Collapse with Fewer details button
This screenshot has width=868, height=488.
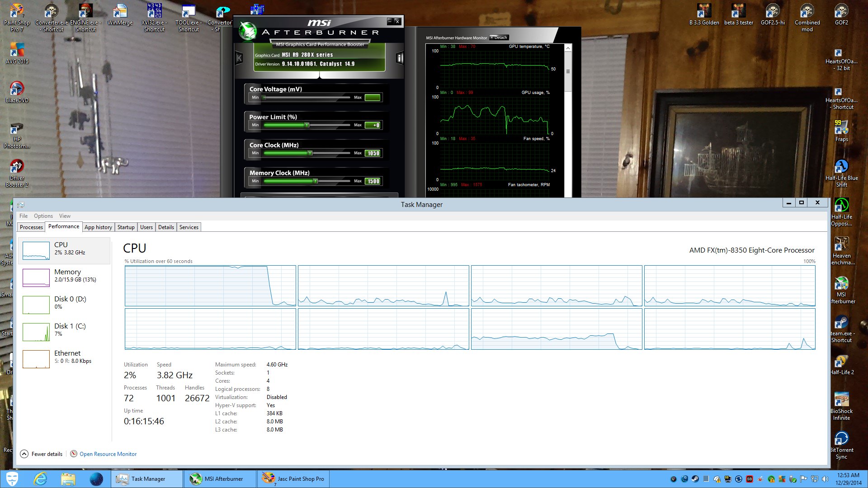41,454
